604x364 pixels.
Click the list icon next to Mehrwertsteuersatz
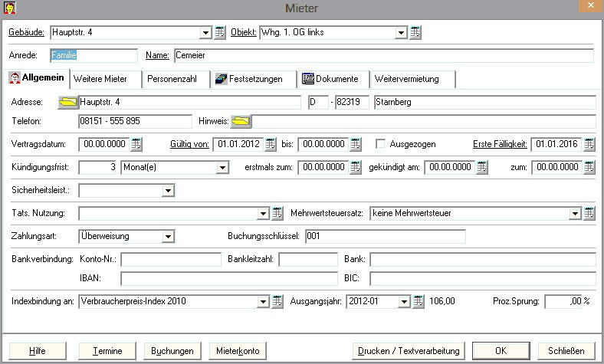coord(589,213)
